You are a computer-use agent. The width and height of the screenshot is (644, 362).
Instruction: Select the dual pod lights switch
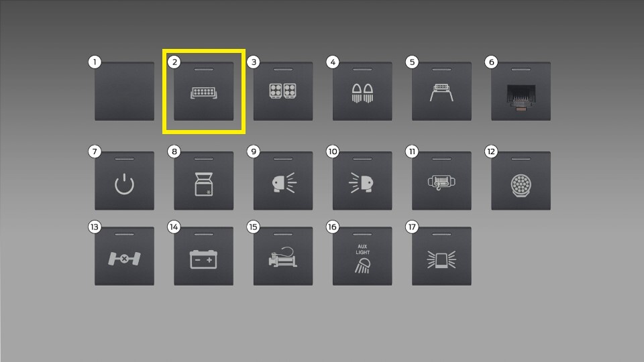tap(283, 91)
